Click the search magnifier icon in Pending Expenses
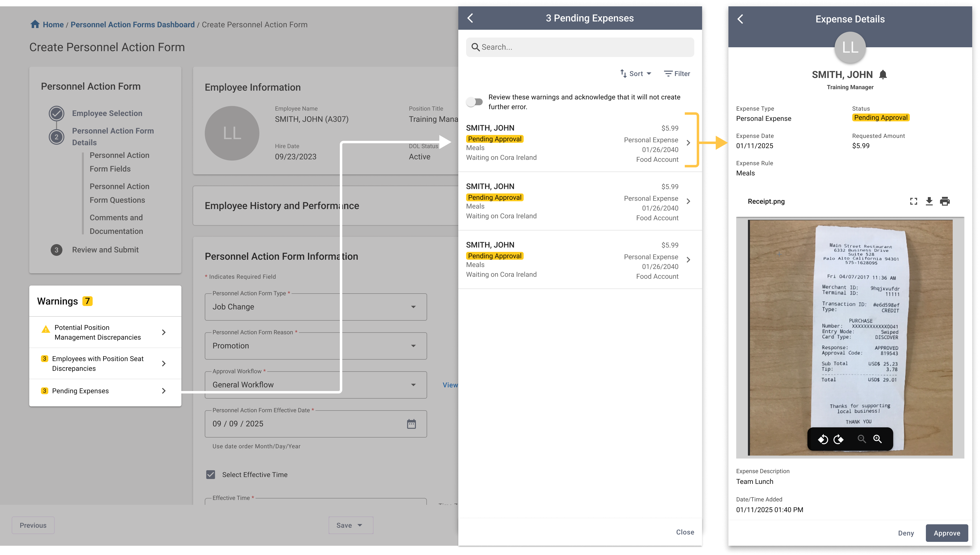This screenshot has height=555, width=980. click(476, 47)
